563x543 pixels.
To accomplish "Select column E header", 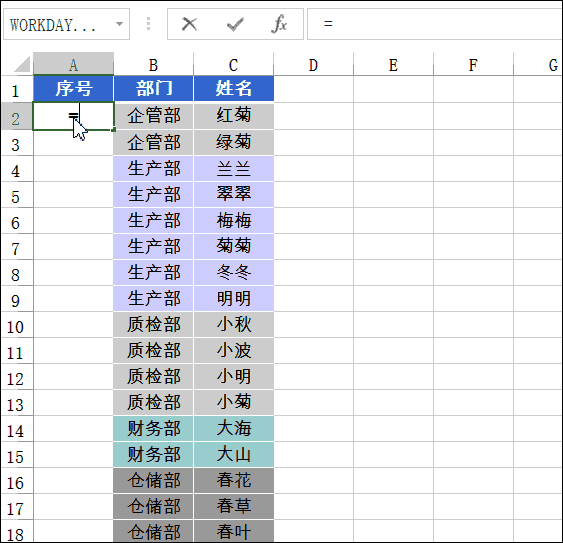I will point(394,65).
